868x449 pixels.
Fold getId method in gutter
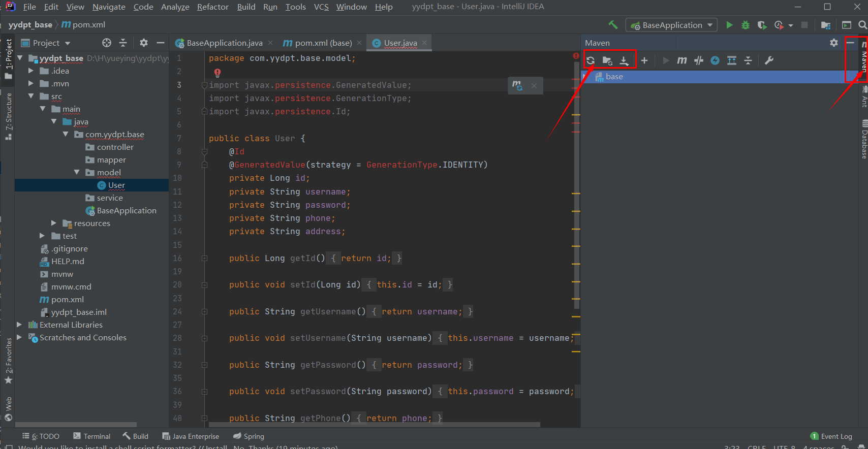(x=204, y=258)
